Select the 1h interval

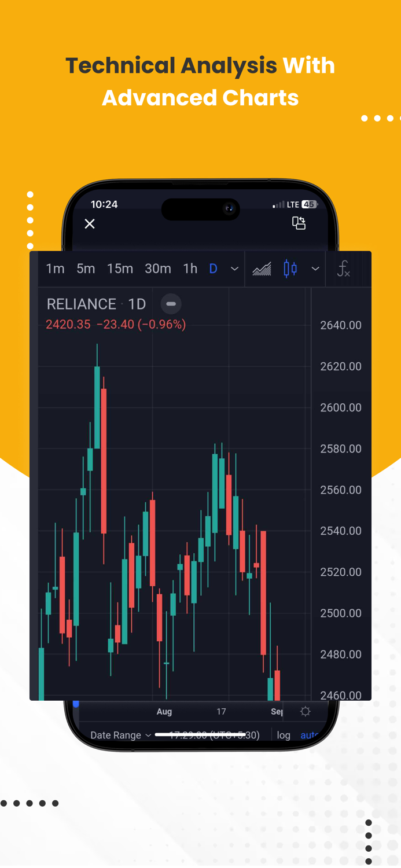pos(190,269)
